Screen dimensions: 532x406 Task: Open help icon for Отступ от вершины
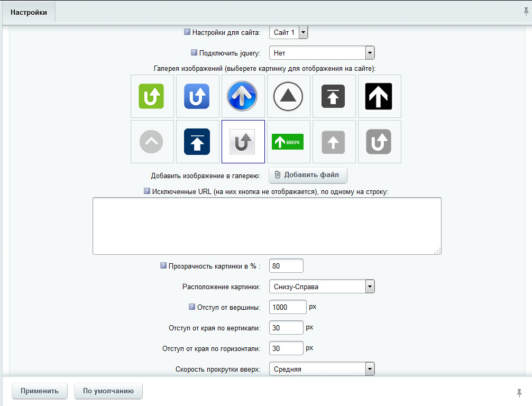(x=191, y=307)
